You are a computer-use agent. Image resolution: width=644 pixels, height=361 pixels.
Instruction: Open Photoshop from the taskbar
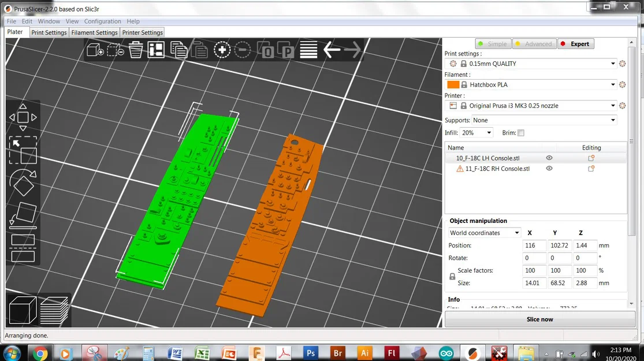click(x=311, y=353)
